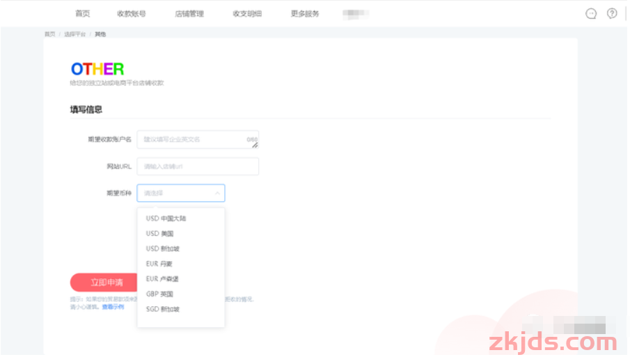The image size is (630, 364).
Task: Open the chat message icon in header
Action: click(590, 14)
